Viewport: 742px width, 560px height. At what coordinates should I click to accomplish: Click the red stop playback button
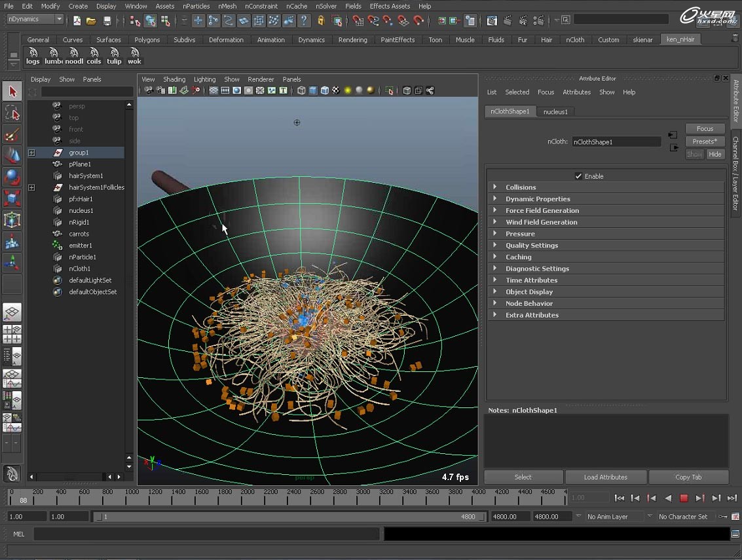coord(684,498)
